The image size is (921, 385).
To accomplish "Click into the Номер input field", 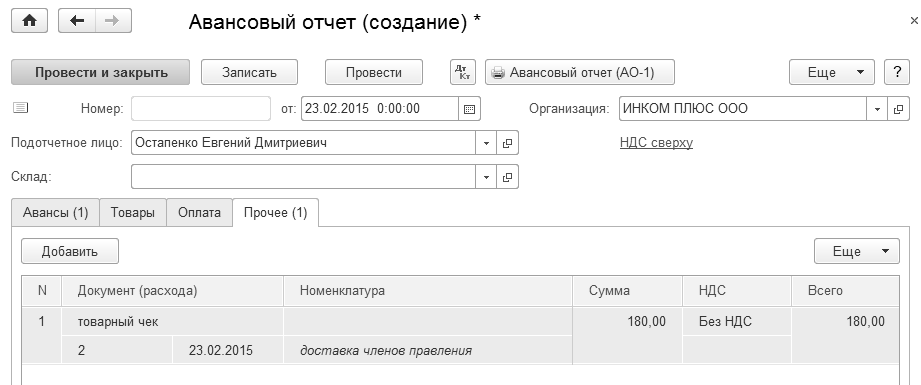I will point(201,109).
